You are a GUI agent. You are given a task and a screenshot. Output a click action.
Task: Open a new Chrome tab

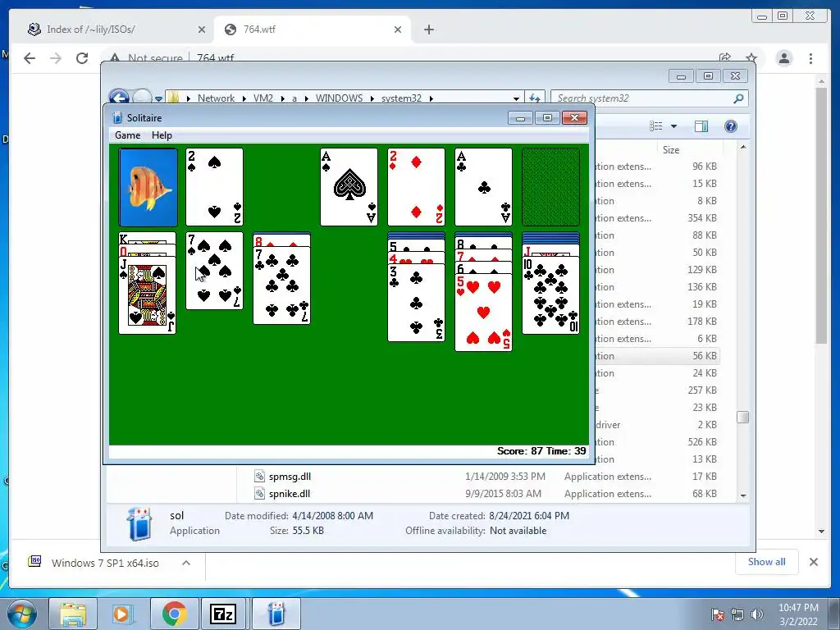coord(429,30)
